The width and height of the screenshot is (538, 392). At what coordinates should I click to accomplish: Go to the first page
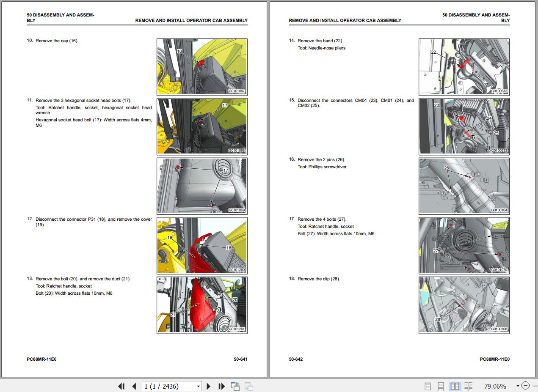tap(121, 386)
